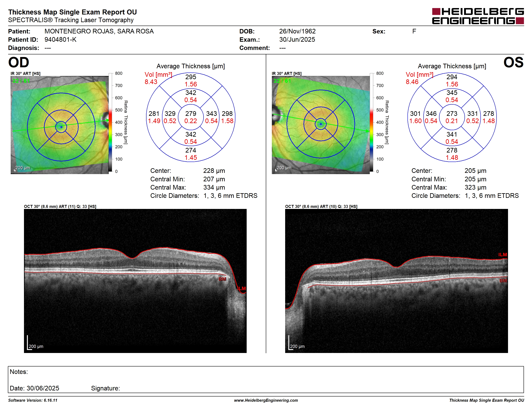Open the OD OCT B-scan image

coord(135,281)
